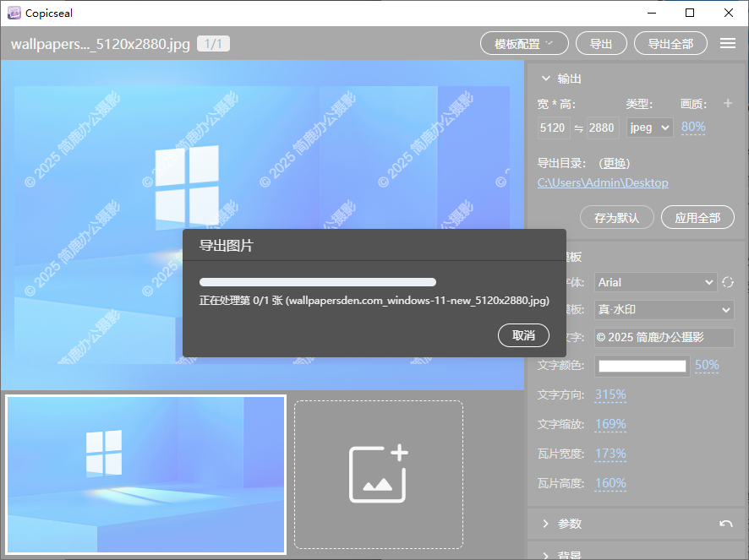Click the 173% tile width value
The width and height of the screenshot is (749, 560).
click(x=610, y=454)
